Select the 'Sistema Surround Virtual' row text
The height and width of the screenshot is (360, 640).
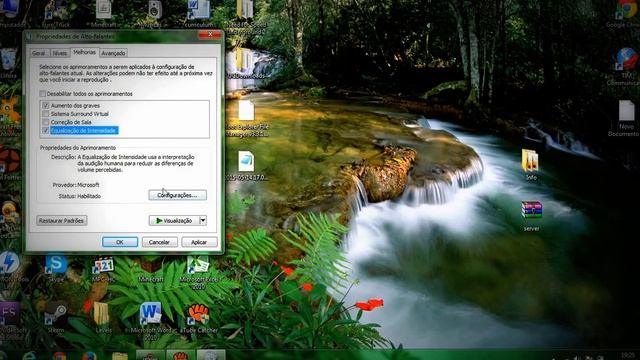click(x=80, y=114)
